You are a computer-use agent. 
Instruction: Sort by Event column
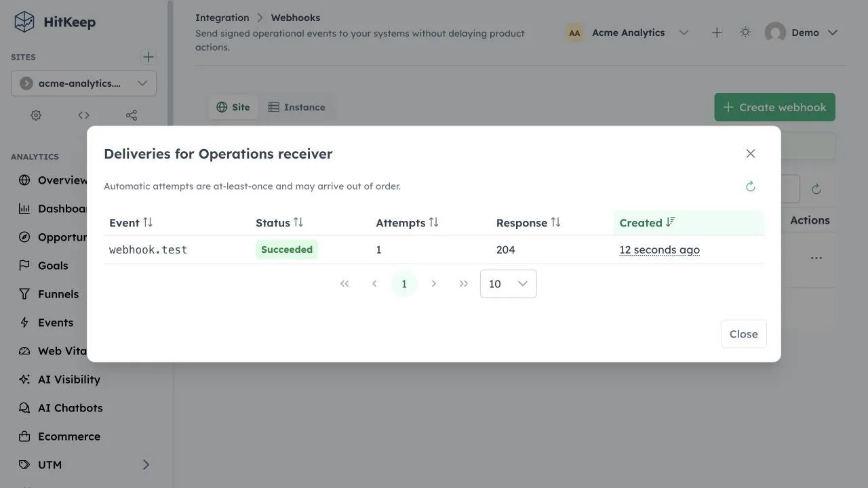point(131,223)
